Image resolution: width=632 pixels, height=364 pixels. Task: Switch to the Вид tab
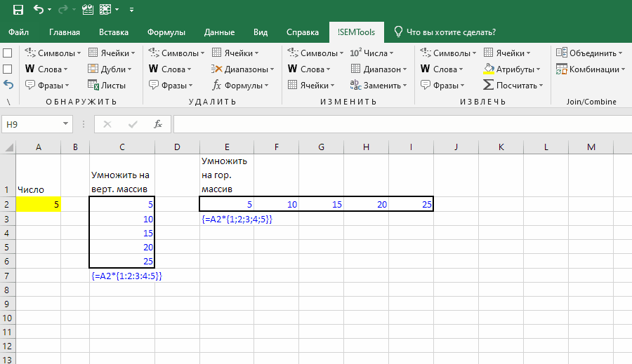coord(261,32)
